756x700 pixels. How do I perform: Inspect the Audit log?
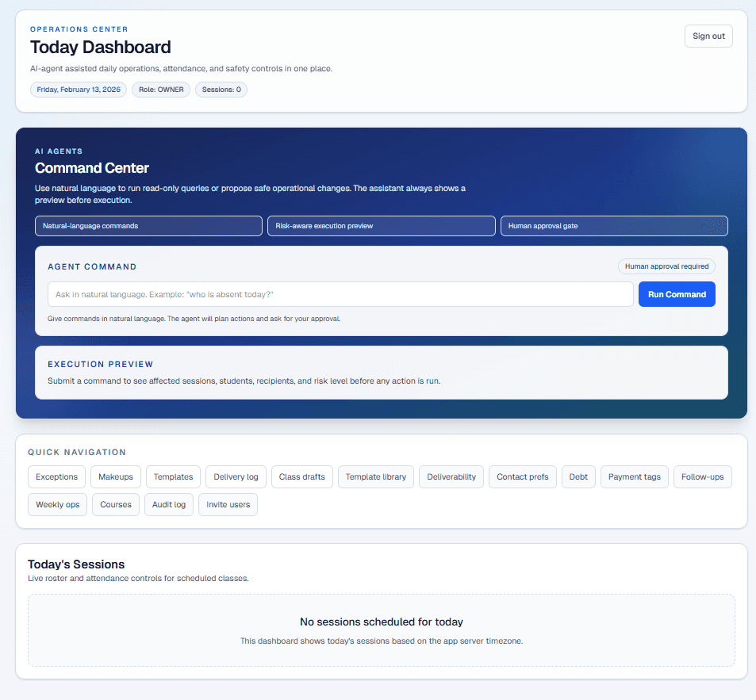pos(168,504)
